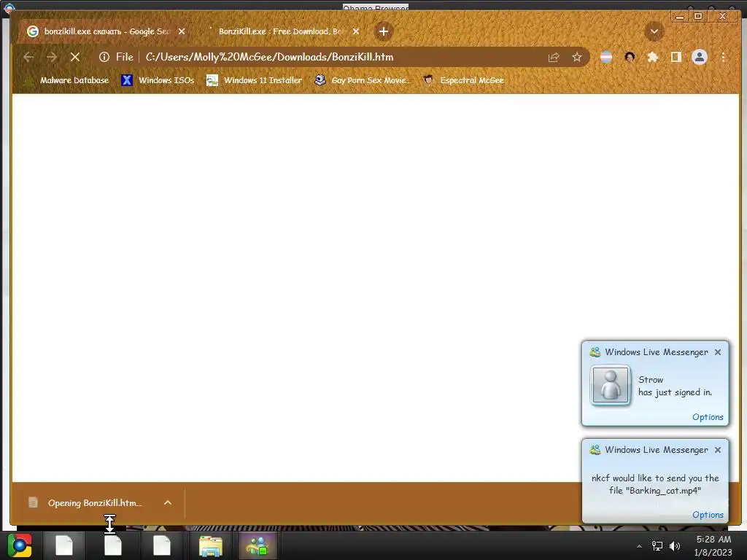Viewport: 747px width, 560px height.
Task: Open the profile account button
Action: point(700,57)
